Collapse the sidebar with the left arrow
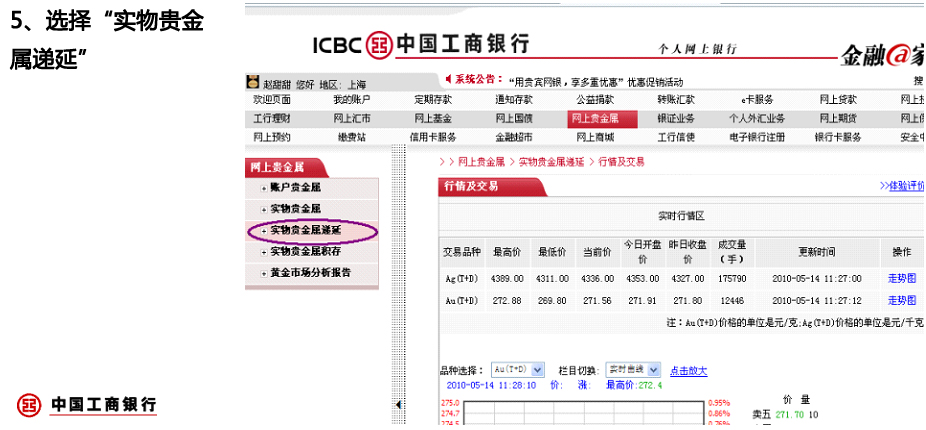 pyautogui.click(x=398, y=404)
